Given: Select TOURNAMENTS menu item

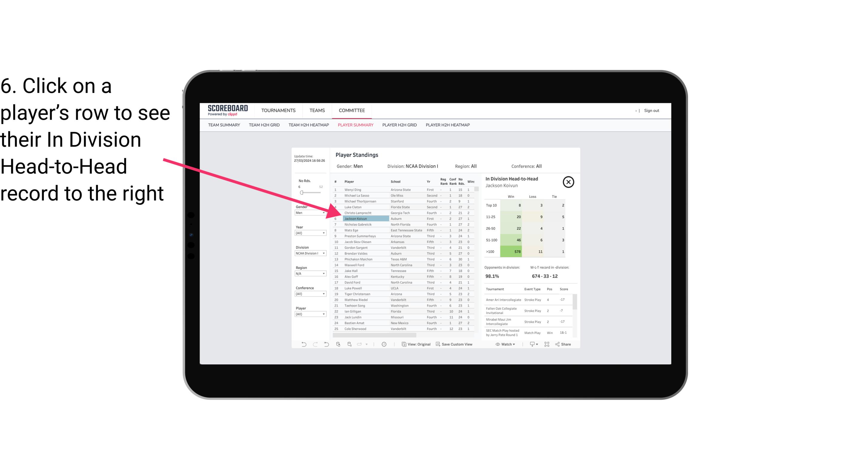Looking at the screenshot, I should point(278,110).
